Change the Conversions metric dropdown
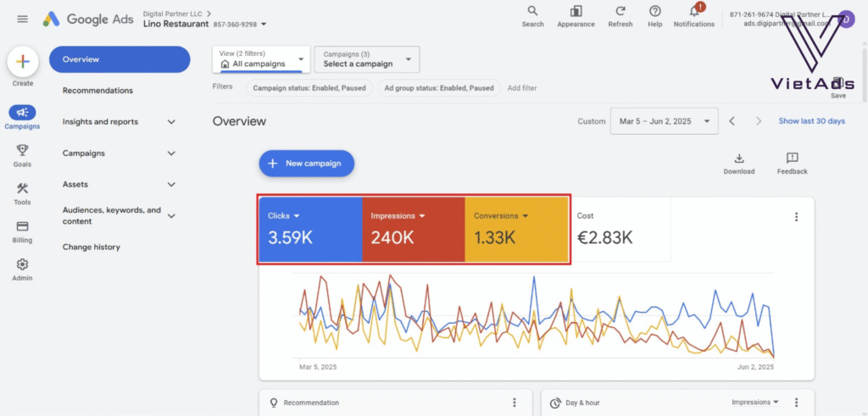The image size is (868, 417). click(x=501, y=216)
